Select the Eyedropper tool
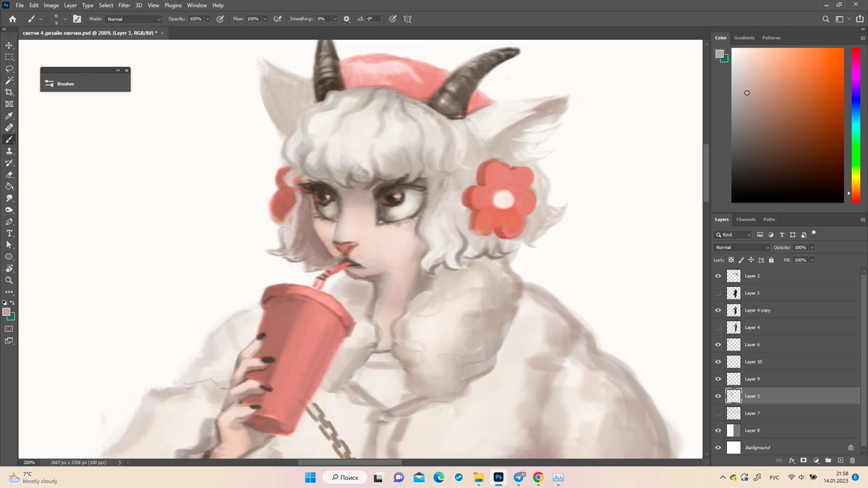Viewport: 868px width, 488px height. point(9,116)
